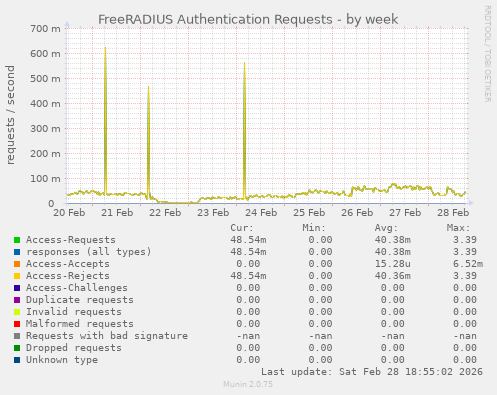Click the magenta Duplicate requests swatch
This screenshot has width=497, height=395.
pos(17,300)
